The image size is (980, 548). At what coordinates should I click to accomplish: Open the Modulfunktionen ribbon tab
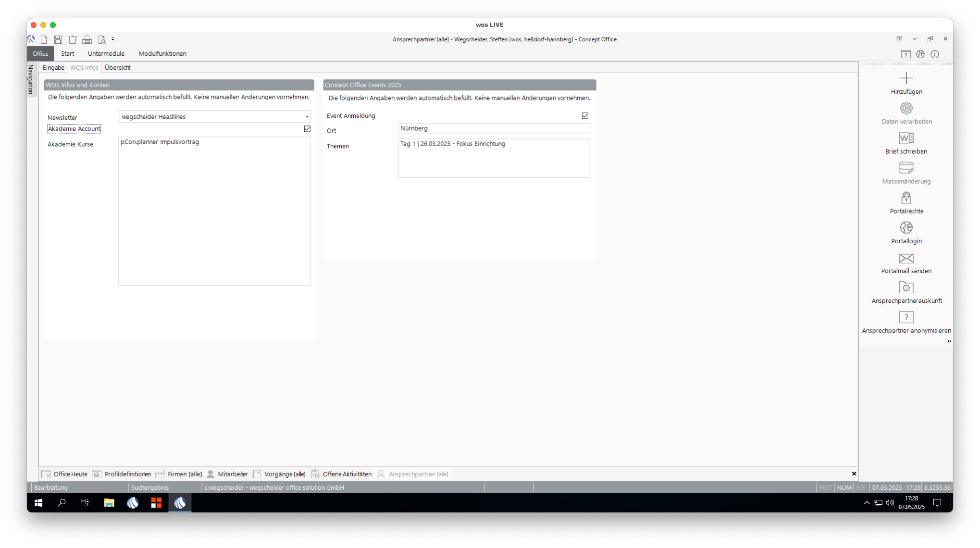coord(162,53)
